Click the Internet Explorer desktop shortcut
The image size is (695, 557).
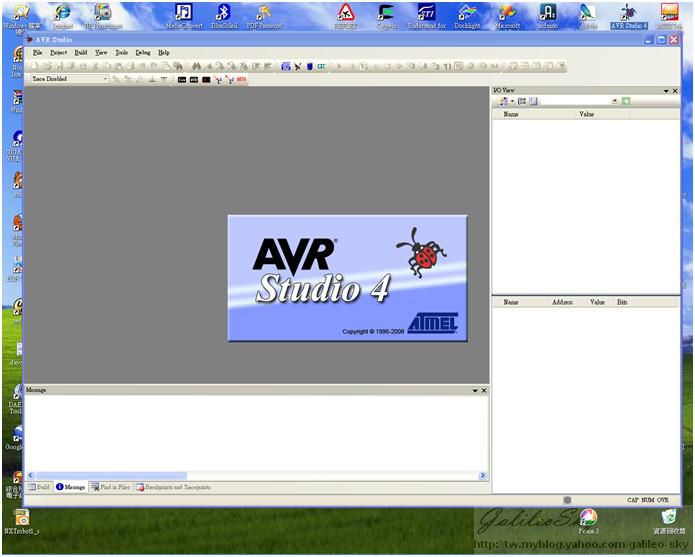point(62,17)
